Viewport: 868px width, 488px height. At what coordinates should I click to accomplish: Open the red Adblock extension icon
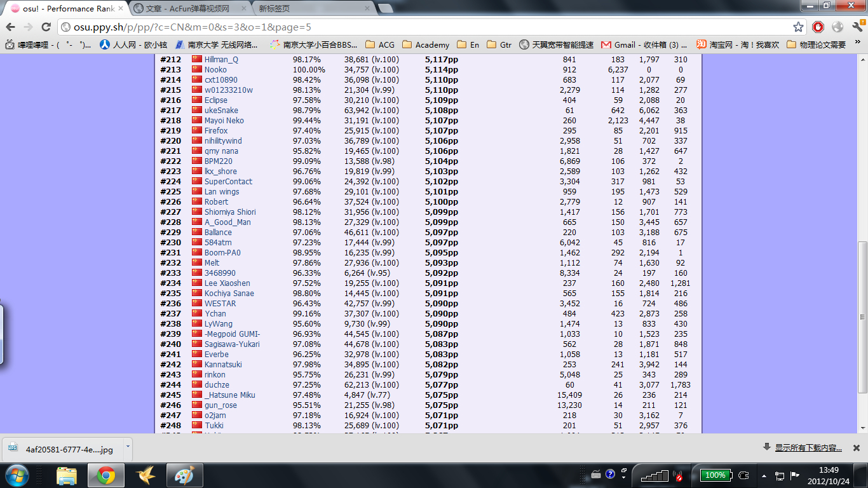818,27
